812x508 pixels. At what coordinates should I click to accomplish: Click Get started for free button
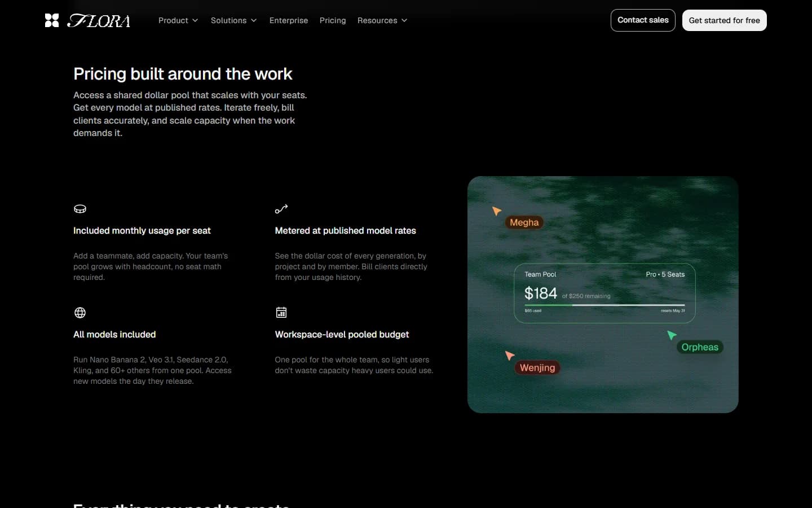pyautogui.click(x=725, y=20)
